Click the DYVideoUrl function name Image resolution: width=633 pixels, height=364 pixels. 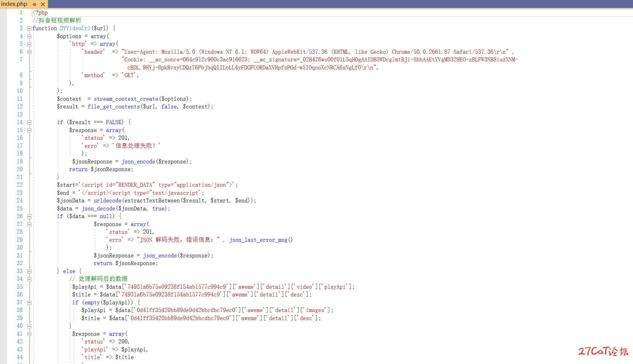pos(75,28)
